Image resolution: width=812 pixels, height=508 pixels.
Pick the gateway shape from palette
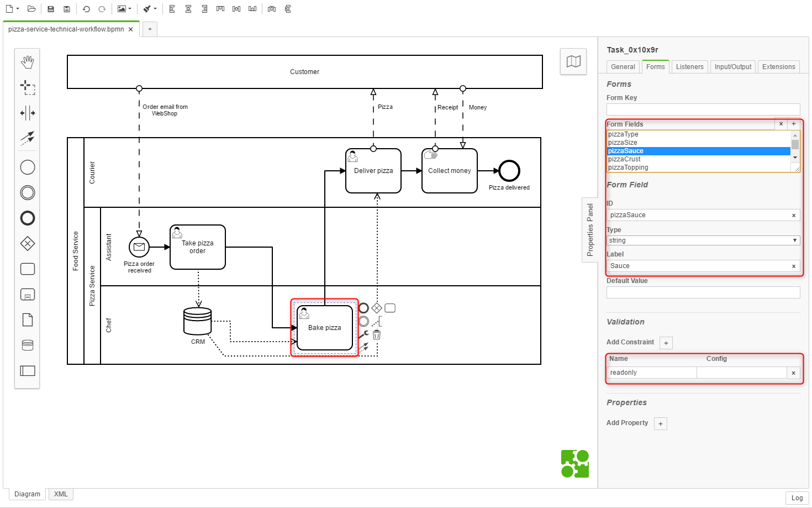(27, 243)
